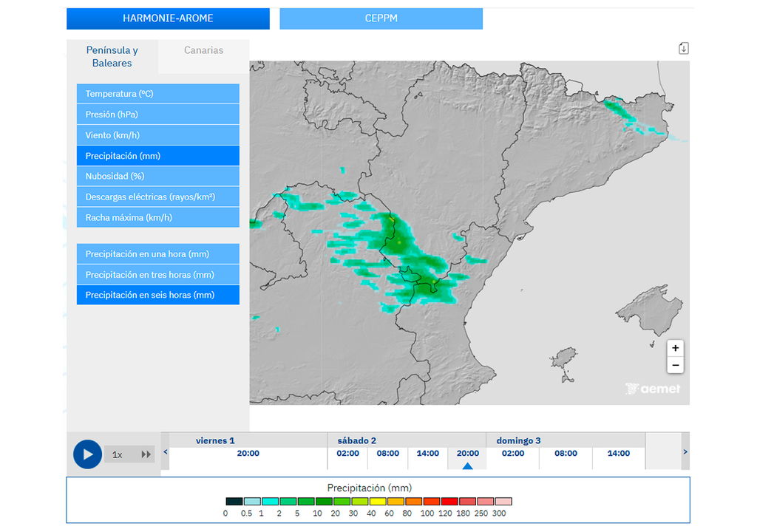The width and height of the screenshot is (757, 532).
Task: Select Racha máxima (km/h) variable
Action: click(x=158, y=218)
